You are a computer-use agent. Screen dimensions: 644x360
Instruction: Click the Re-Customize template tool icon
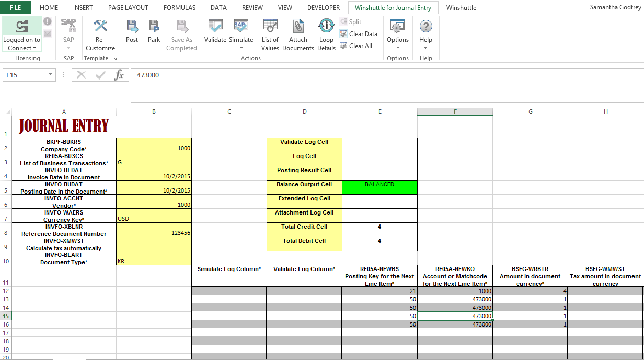pyautogui.click(x=100, y=26)
